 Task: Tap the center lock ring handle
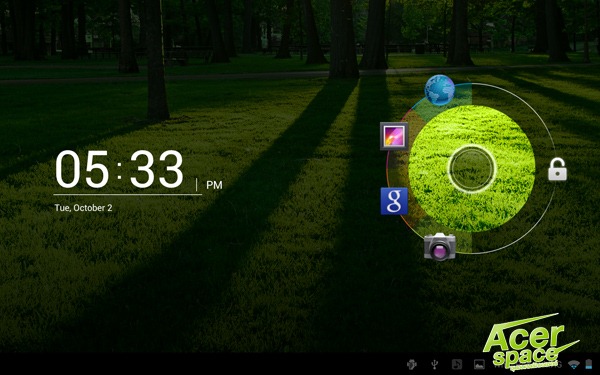(x=471, y=168)
